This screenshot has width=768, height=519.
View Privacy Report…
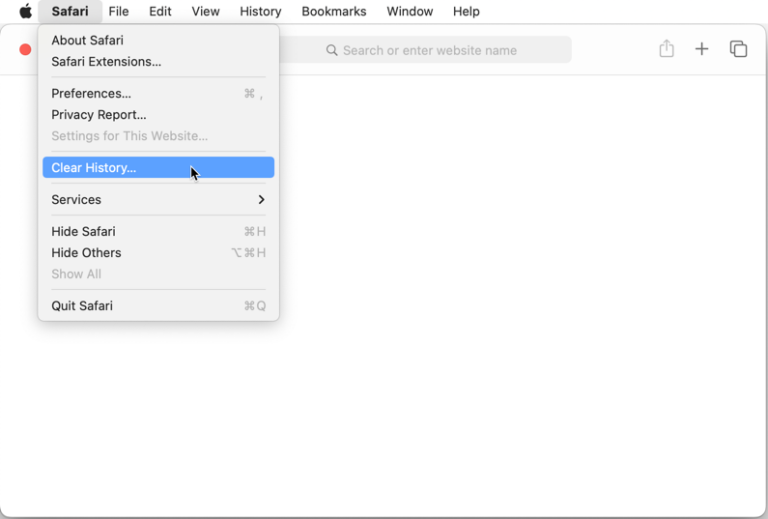pyautogui.click(x=98, y=115)
